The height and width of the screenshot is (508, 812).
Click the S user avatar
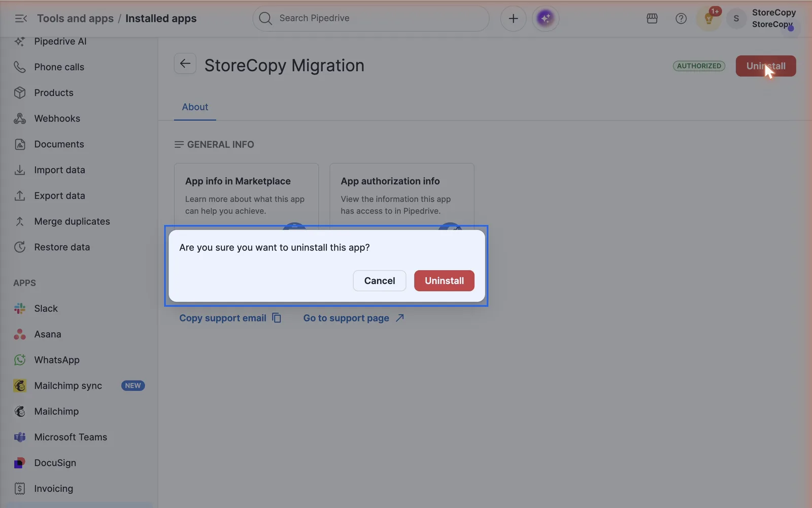tap(736, 18)
